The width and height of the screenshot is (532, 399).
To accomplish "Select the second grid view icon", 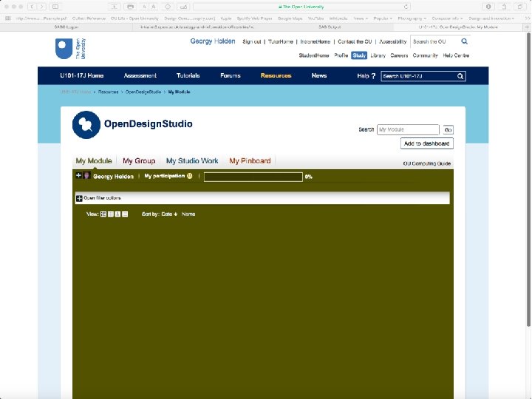I will tap(111, 214).
